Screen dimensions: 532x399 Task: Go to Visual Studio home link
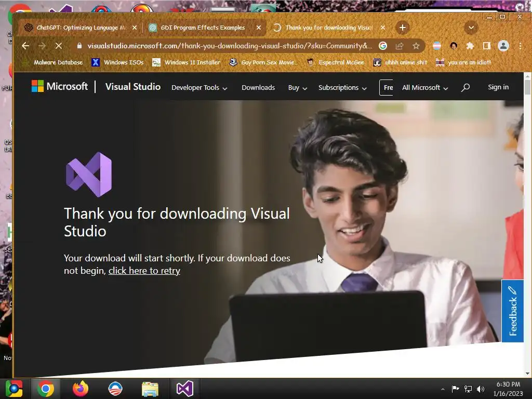pyautogui.click(x=133, y=87)
